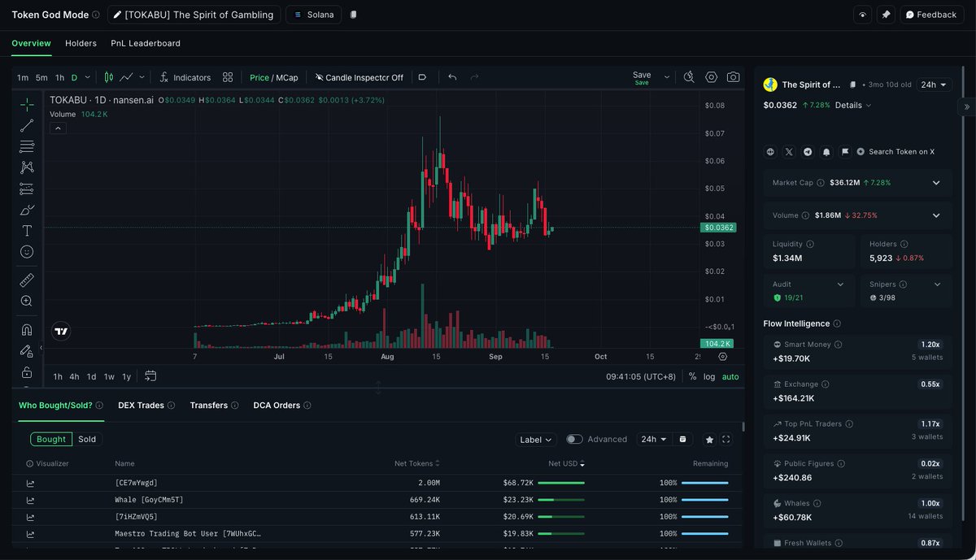
Task: Select the Bought option
Action: point(51,439)
